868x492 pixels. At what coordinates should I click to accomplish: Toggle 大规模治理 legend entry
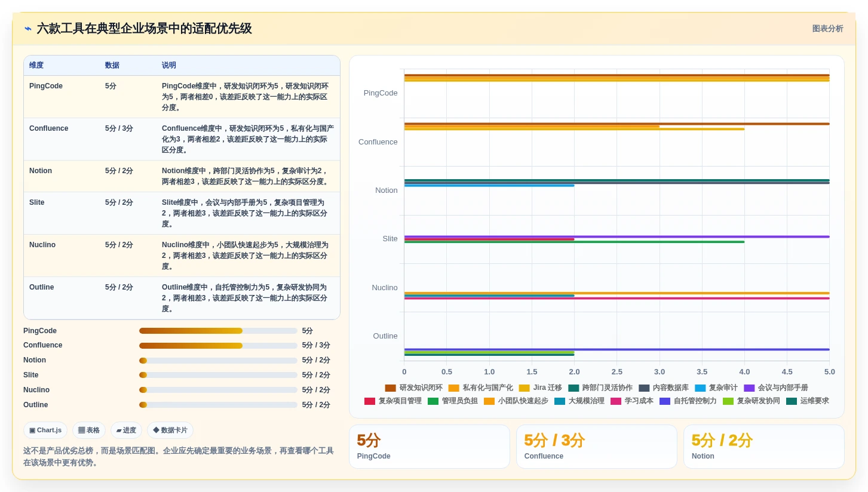[x=579, y=401]
